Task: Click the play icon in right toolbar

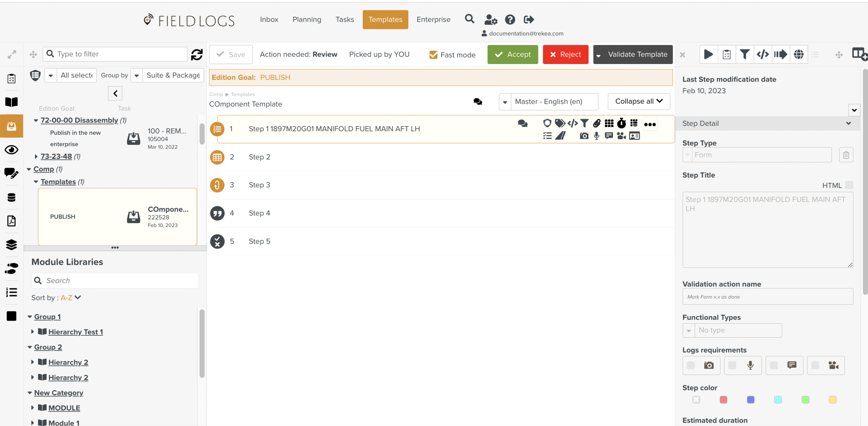Action: point(708,54)
